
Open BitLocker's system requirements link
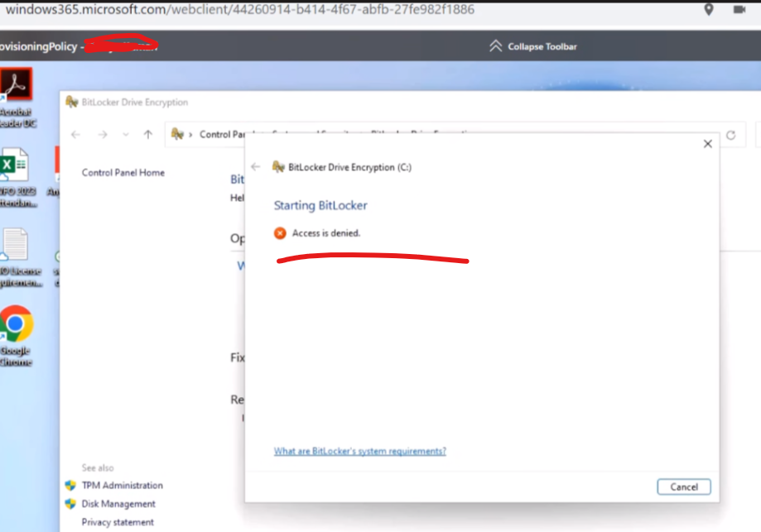[x=359, y=451]
